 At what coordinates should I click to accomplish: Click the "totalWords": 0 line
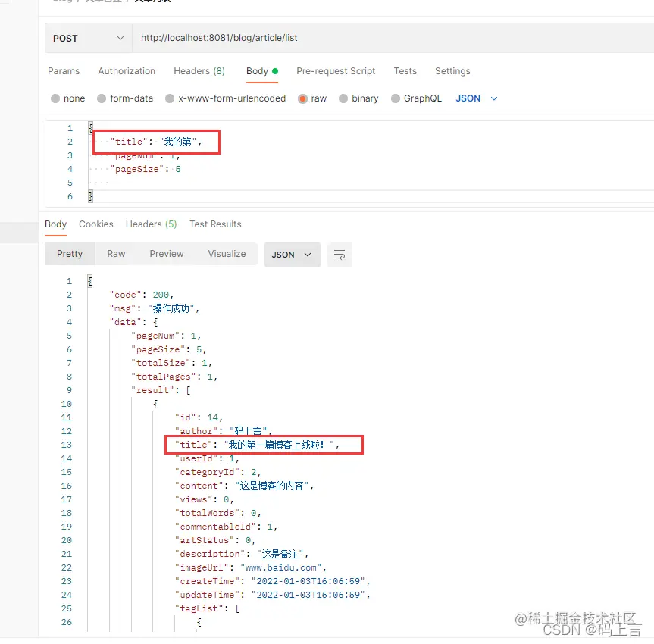(217, 513)
